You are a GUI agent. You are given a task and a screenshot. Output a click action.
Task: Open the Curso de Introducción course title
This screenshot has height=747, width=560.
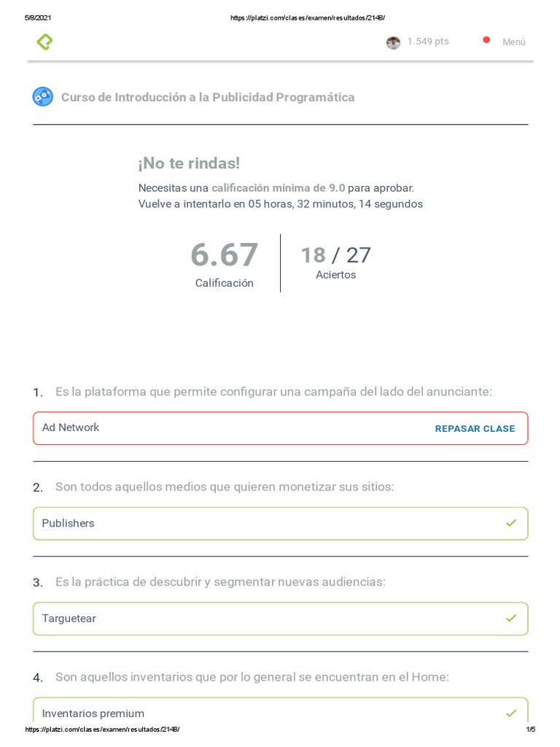pyautogui.click(x=208, y=97)
